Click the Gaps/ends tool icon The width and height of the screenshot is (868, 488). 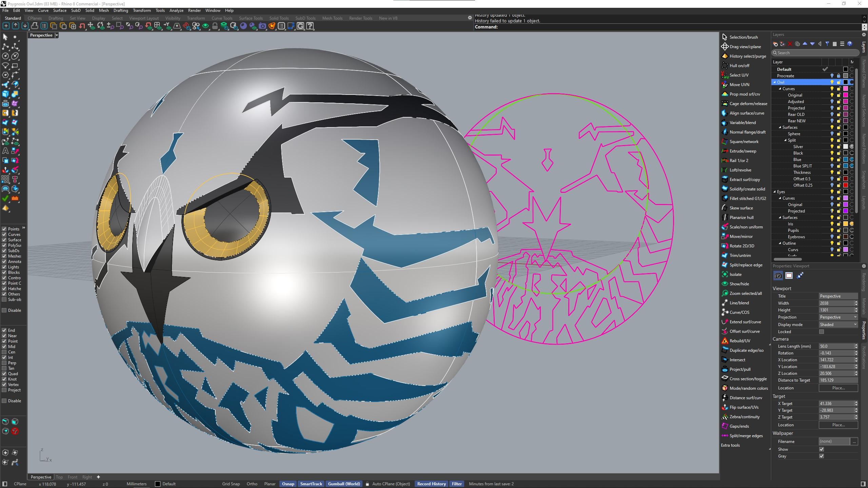click(x=725, y=426)
